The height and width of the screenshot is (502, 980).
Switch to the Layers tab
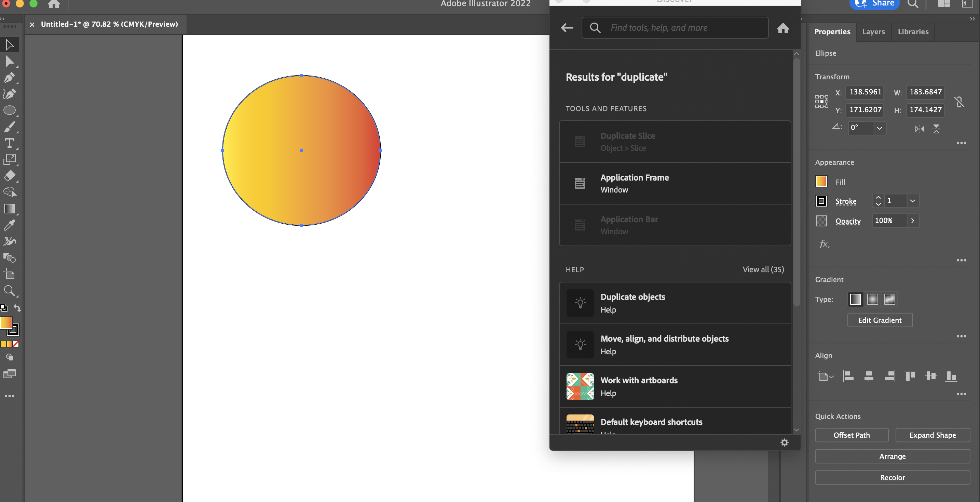[x=873, y=31]
